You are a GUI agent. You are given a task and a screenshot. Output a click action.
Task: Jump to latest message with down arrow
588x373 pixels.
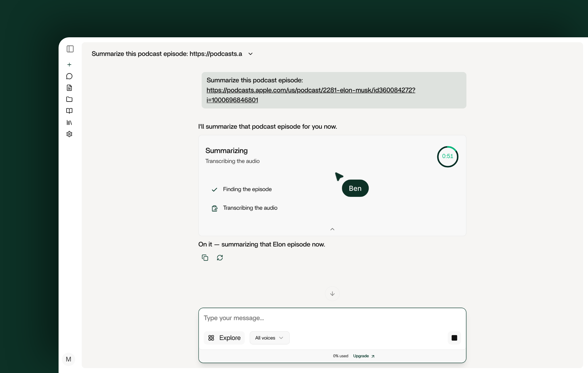[332, 294]
